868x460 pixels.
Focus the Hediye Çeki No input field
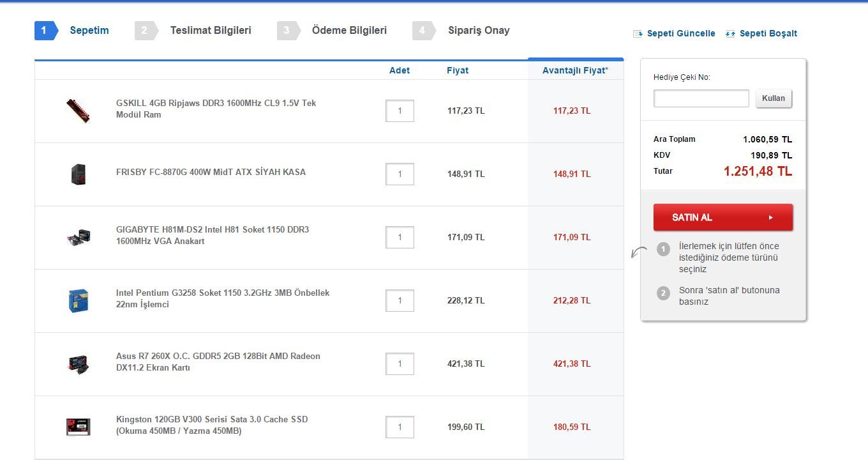coord(701,98)
